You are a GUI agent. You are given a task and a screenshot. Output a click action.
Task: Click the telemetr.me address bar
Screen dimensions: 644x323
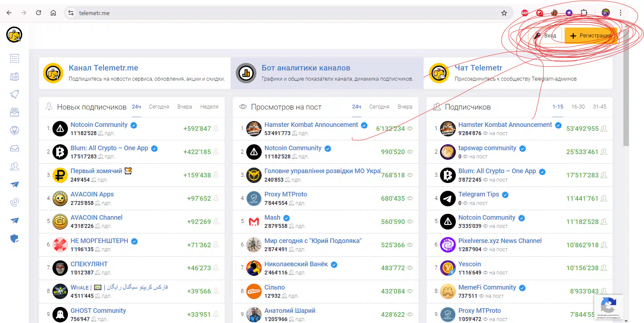(x=289, y=13)
